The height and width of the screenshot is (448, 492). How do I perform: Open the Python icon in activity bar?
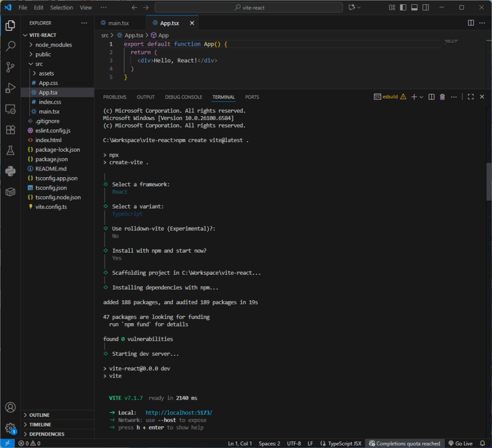click(x=10, y=171)
